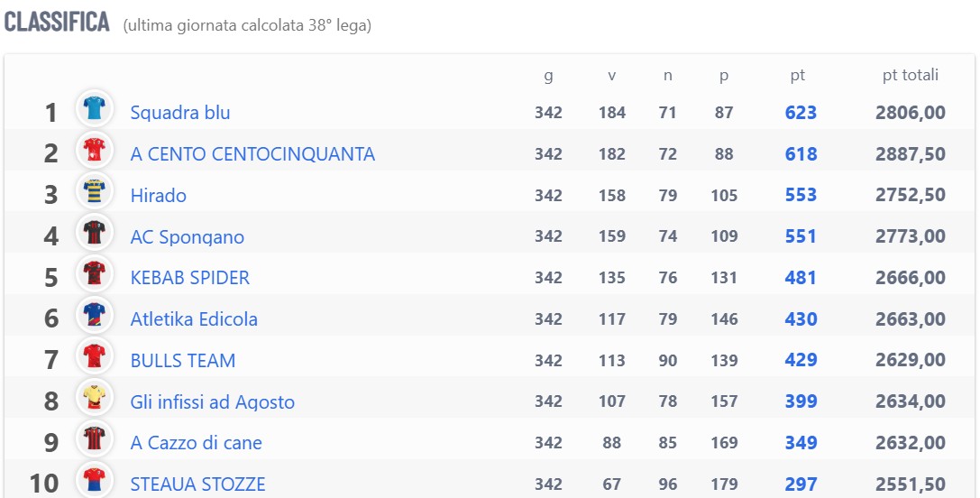Open the Squadra blu team link
The image size is (980, 498).
coord(180,113)
